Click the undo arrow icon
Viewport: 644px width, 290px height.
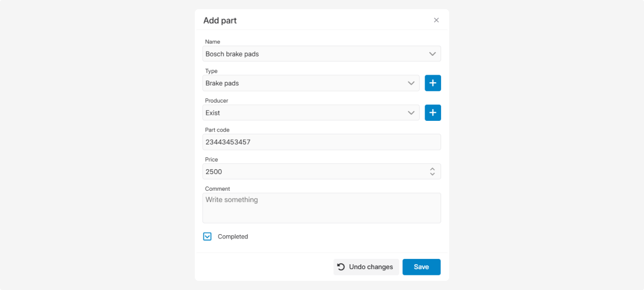341,267
